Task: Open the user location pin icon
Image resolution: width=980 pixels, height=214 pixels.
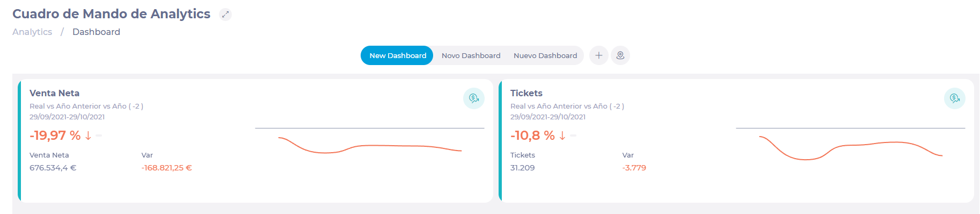Action: (x=620, y=55)
